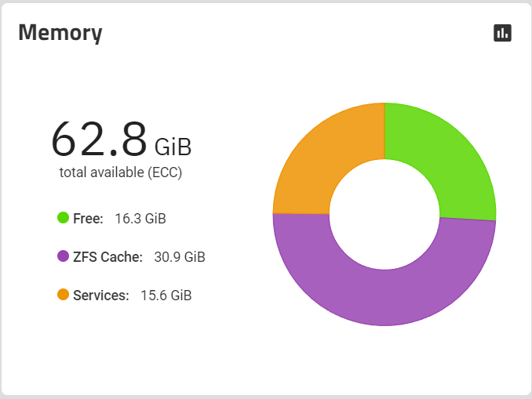Viewport: 532px width, 399px height.
Task: Click the Memory card title
Action: tap(60, 33)
